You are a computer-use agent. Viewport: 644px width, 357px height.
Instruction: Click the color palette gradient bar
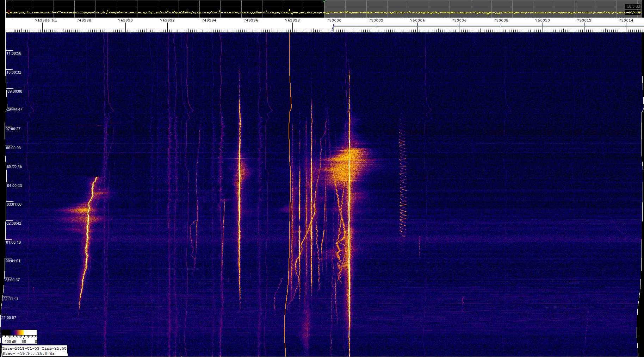19,333
